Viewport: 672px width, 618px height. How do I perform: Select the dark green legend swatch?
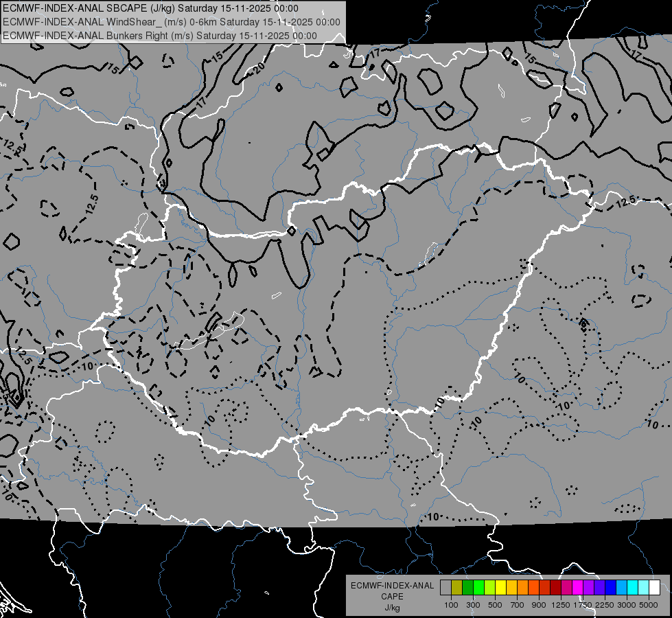467,588
